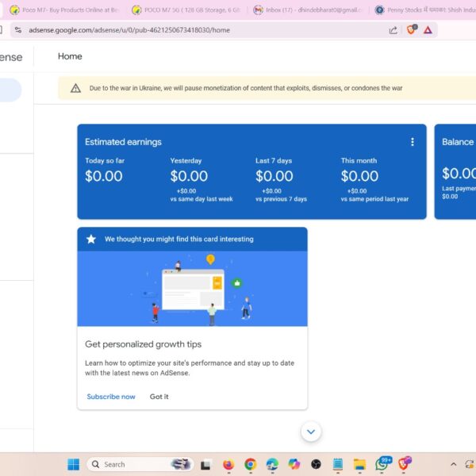This screenshot has height=476, width=476.
Task: Open WhatsApp with the 99+ badge
Action: click(382, 463)
